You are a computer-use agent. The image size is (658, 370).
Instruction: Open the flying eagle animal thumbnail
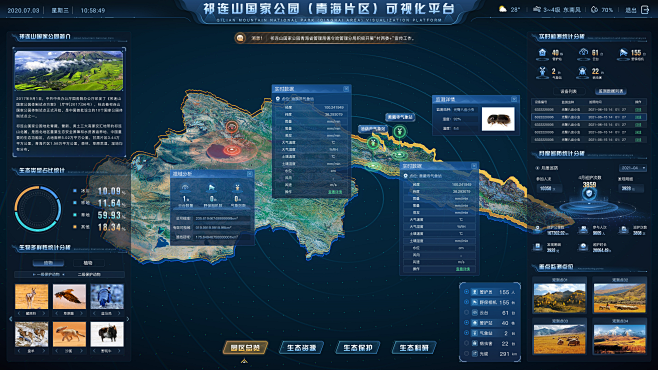coord(69,297)
